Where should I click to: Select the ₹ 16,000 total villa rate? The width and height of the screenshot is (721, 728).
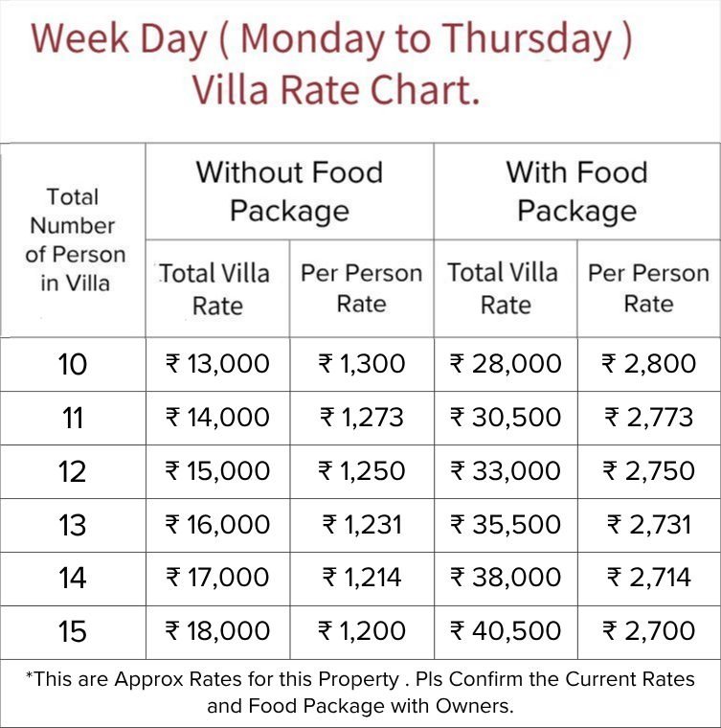218,525
